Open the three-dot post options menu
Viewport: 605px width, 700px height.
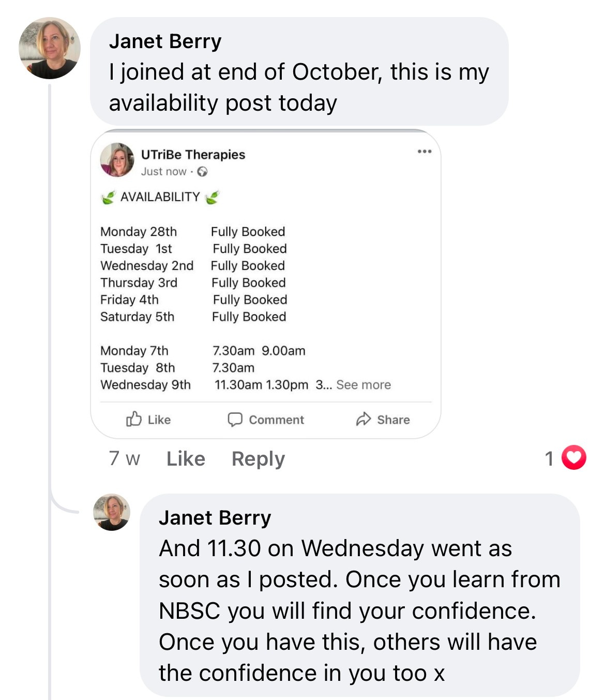(424, 152)
